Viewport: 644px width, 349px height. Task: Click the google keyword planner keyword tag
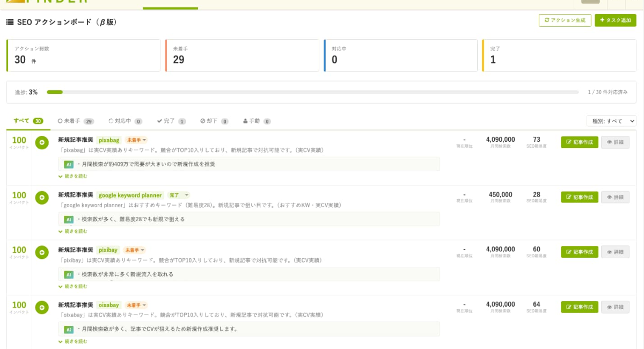click(x=130, y=195)
